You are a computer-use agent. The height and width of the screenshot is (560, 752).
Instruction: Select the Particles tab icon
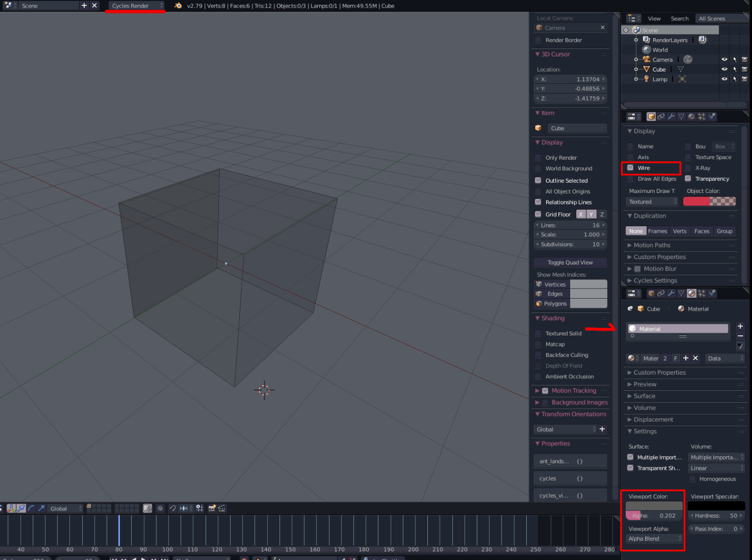tap(701, 116)
